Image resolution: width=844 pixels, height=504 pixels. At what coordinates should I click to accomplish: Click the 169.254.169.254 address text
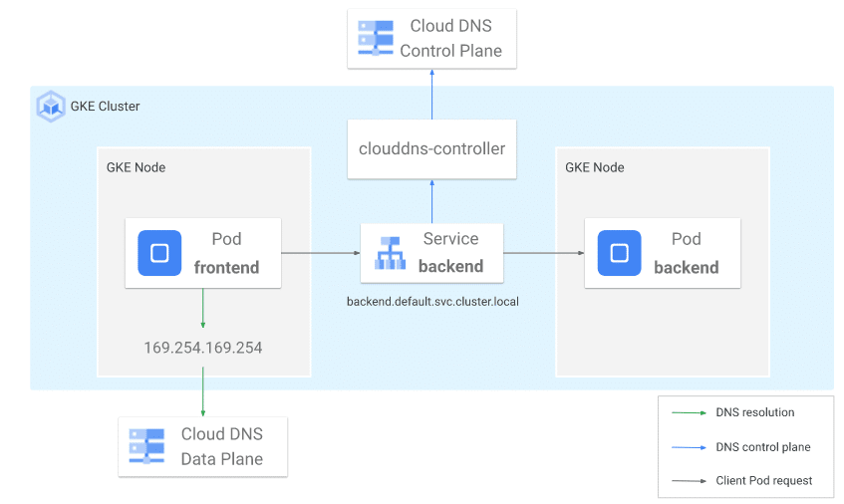pyautogui.click(x=203, y=348)
